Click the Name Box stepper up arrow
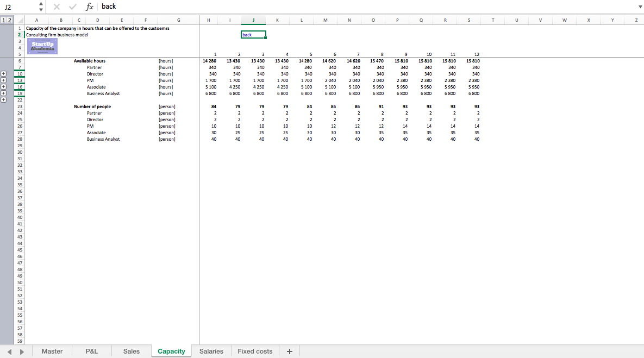The image size is (644, 358). pyautogui.click(x=41, y=3)
